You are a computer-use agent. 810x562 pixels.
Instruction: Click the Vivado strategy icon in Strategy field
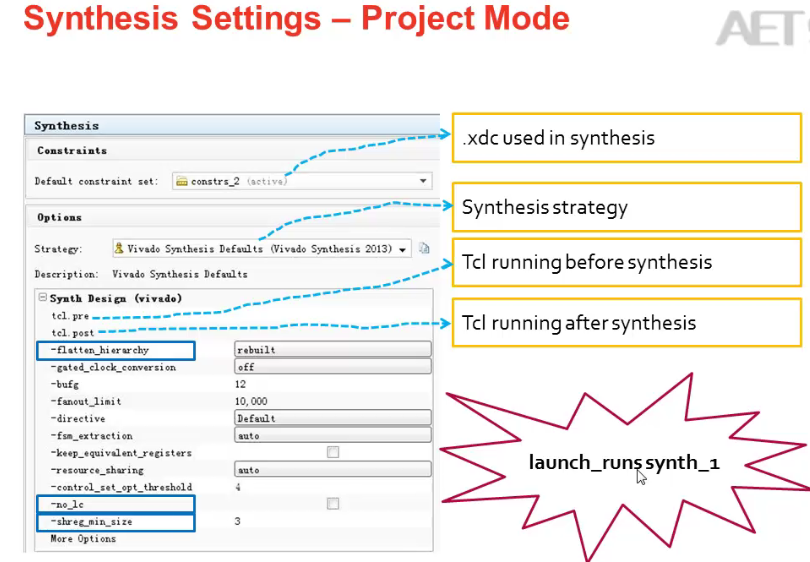(x=119, y=248)
